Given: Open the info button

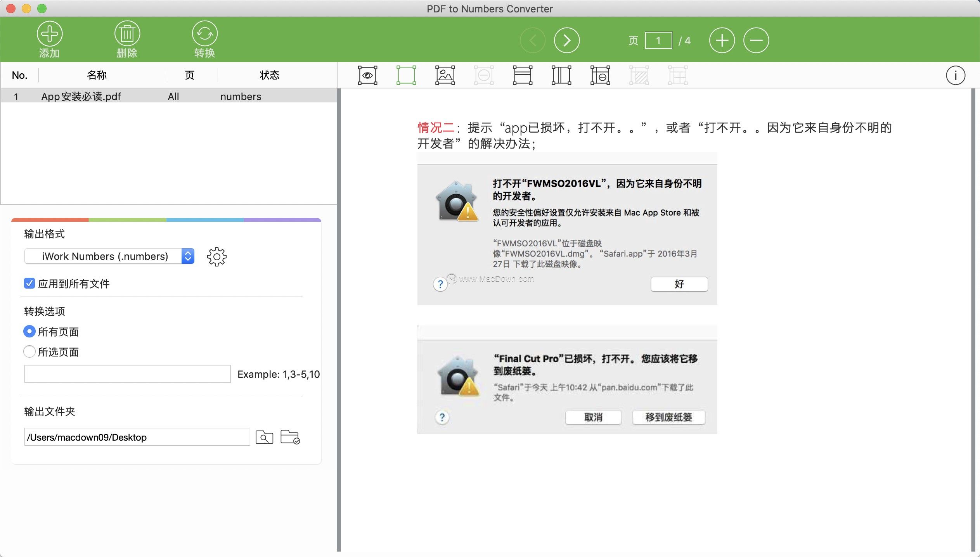Looking at the screenshot, I should (955, 75).
